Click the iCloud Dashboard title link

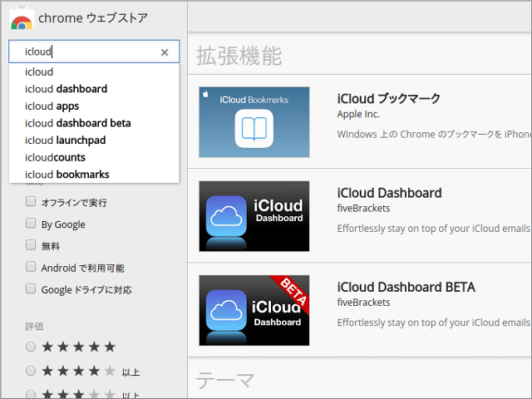pyautogui.click(x=390, y=193)
